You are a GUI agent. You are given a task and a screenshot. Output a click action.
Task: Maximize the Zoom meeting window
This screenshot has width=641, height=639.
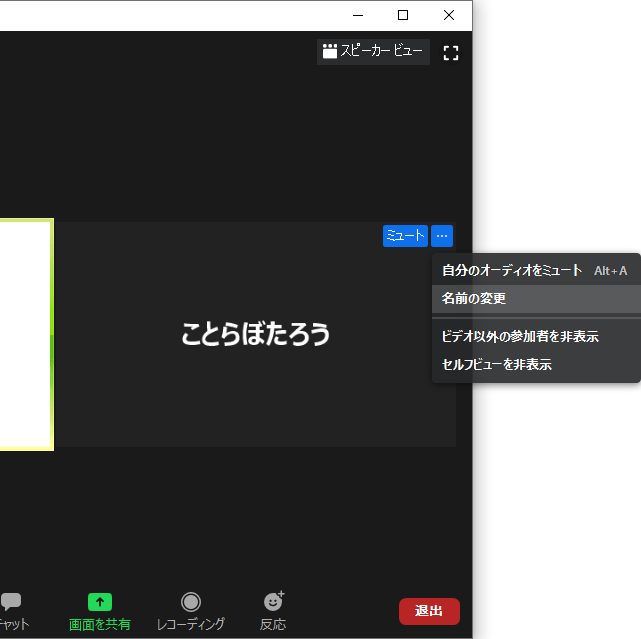pyautogui.click(x=403, y=15)
